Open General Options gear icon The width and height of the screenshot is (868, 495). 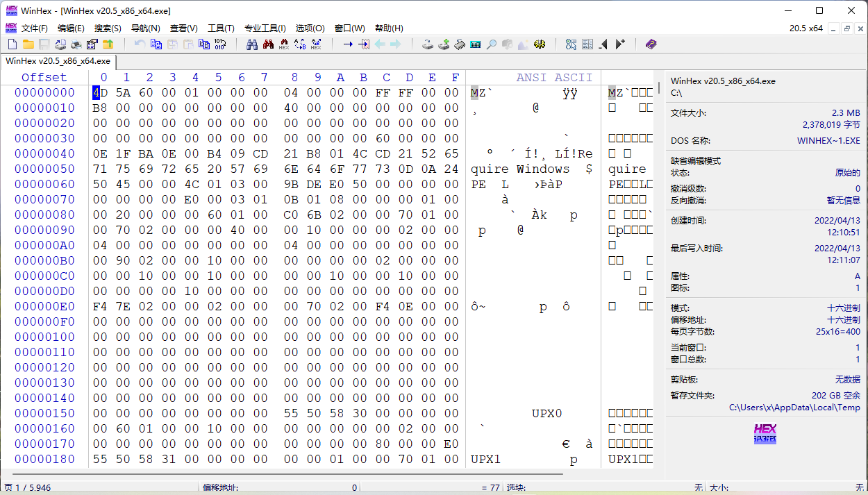[540, 44]
